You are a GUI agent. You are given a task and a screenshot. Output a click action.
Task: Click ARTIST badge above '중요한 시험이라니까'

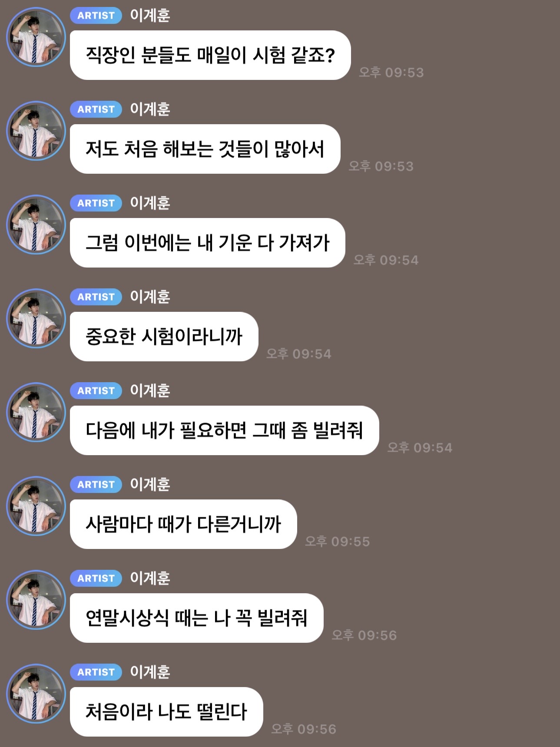[x=96, y=297]
